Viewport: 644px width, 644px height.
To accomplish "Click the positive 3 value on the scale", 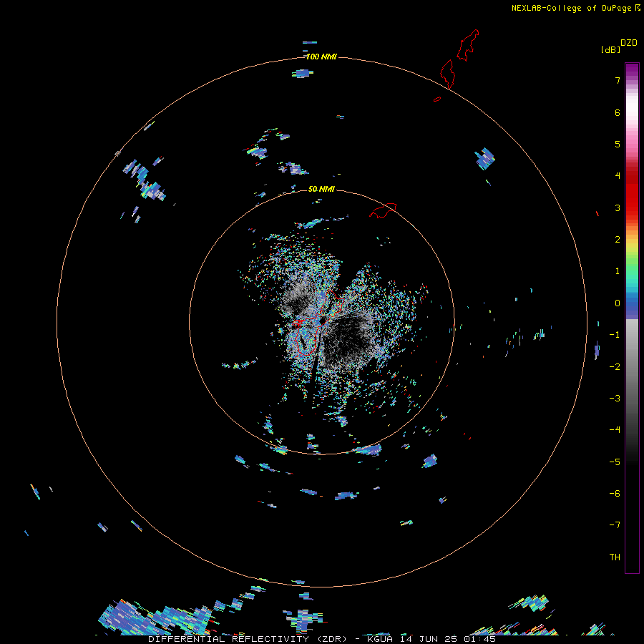I will coord(618,208).
